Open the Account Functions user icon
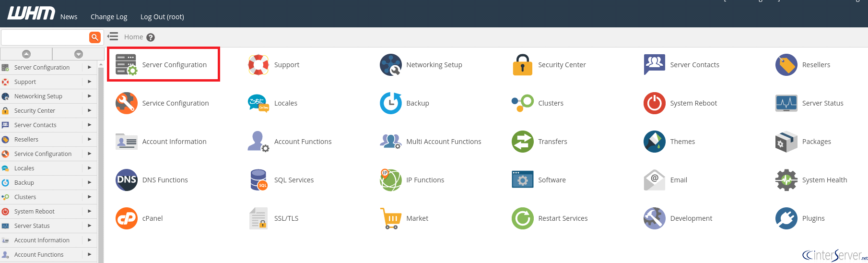The image size is (868, 263). [x=258, y=142]
